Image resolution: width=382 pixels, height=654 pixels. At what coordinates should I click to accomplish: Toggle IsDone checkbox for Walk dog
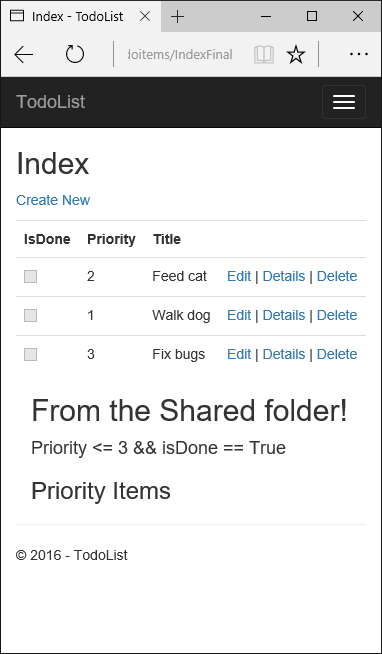[x=30, y=315]
